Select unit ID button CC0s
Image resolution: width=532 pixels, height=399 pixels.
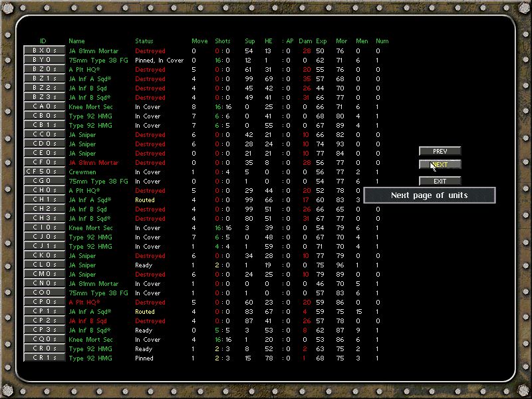pyautogui.click(x=44, y=134)
